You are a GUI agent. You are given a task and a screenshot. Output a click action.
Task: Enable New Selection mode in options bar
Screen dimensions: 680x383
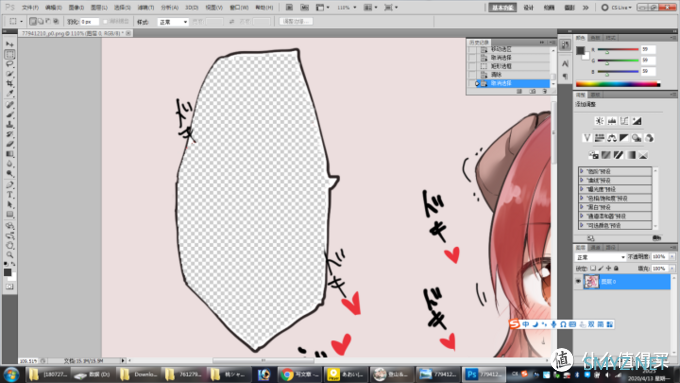33,21
